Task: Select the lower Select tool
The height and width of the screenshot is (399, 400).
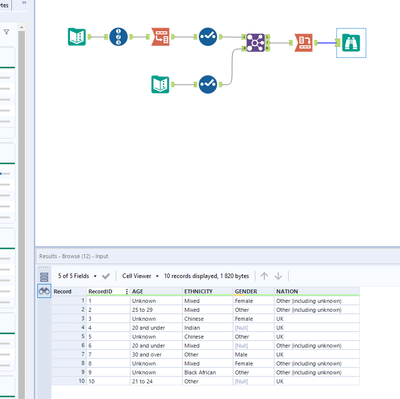Action: pos(208,84)
